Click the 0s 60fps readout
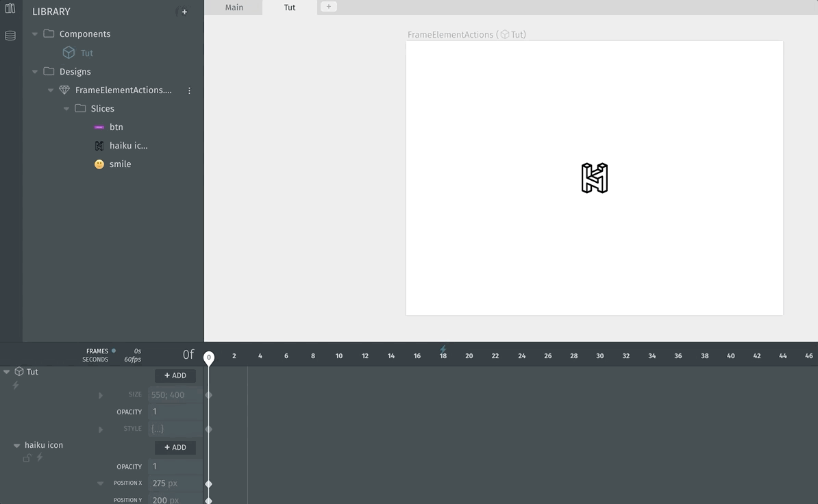 coord(132,355)
